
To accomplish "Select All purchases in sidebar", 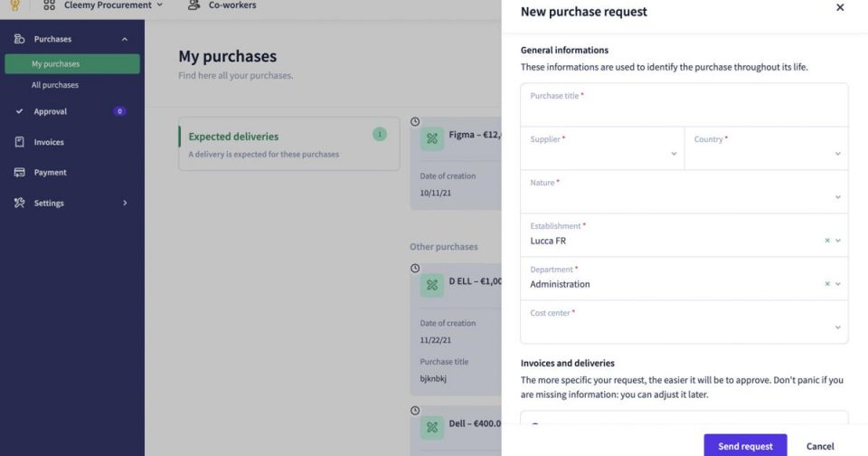I will point(55,85).
